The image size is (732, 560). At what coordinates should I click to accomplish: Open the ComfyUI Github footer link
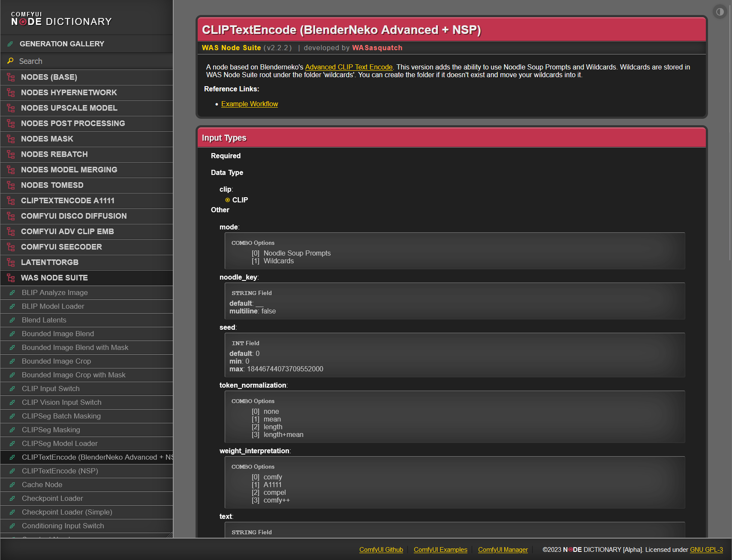pyautogui.click(x=381, y=550)
